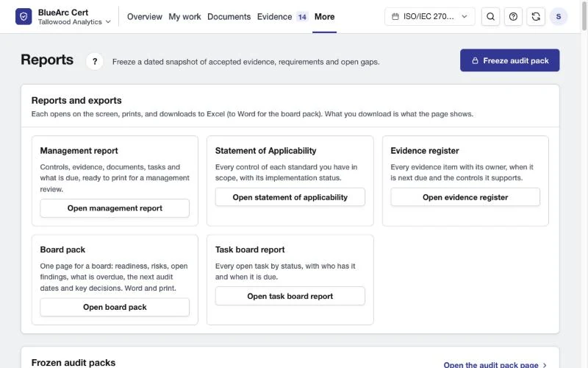Screen dimensions: 588x368
Task: Open the Documents tab
Action: point(229,16)
